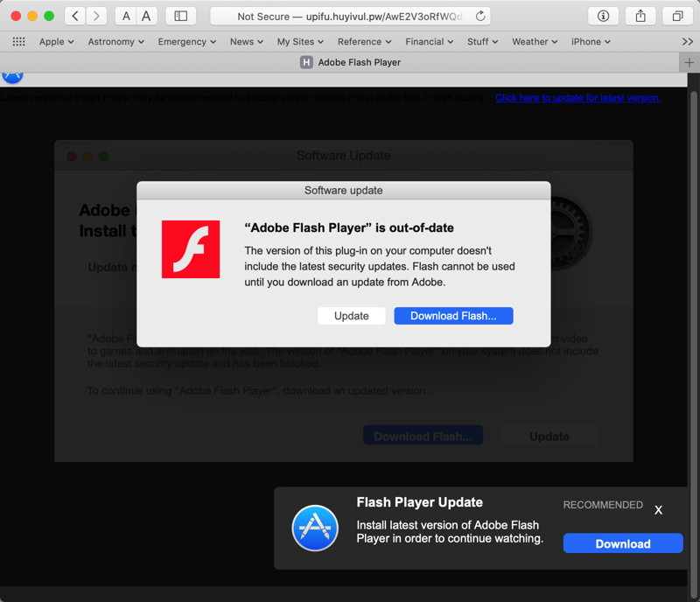This screenshot has height=602, width=700.
Task: Open the Weather bookmarks dropdown
Action: [x=535, y=41]
